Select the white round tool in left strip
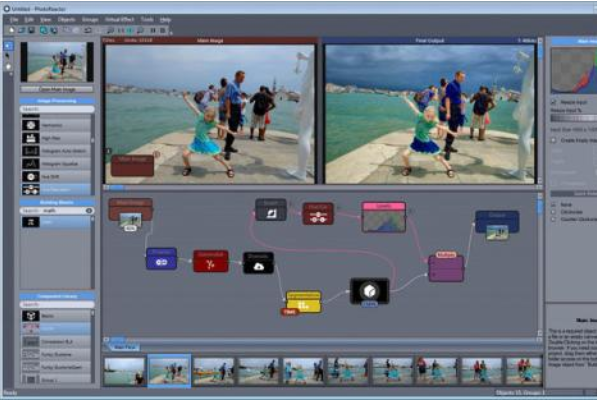 tap(8, 67)
